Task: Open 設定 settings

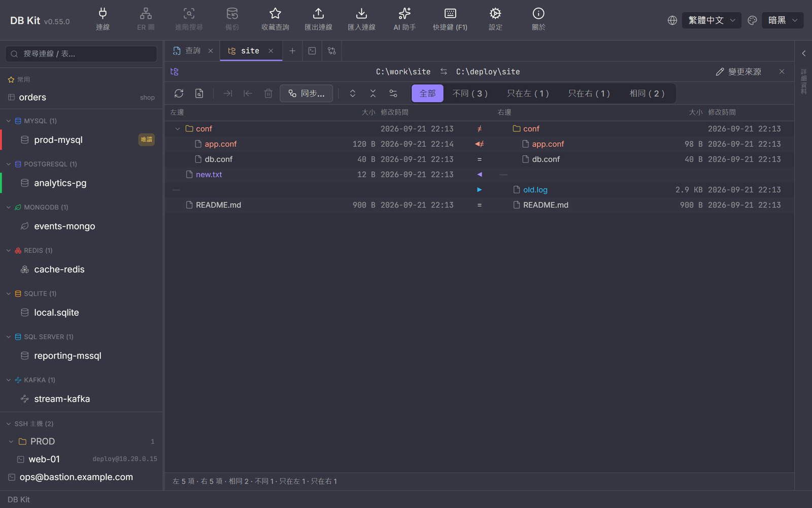Action: coord(495,20)
